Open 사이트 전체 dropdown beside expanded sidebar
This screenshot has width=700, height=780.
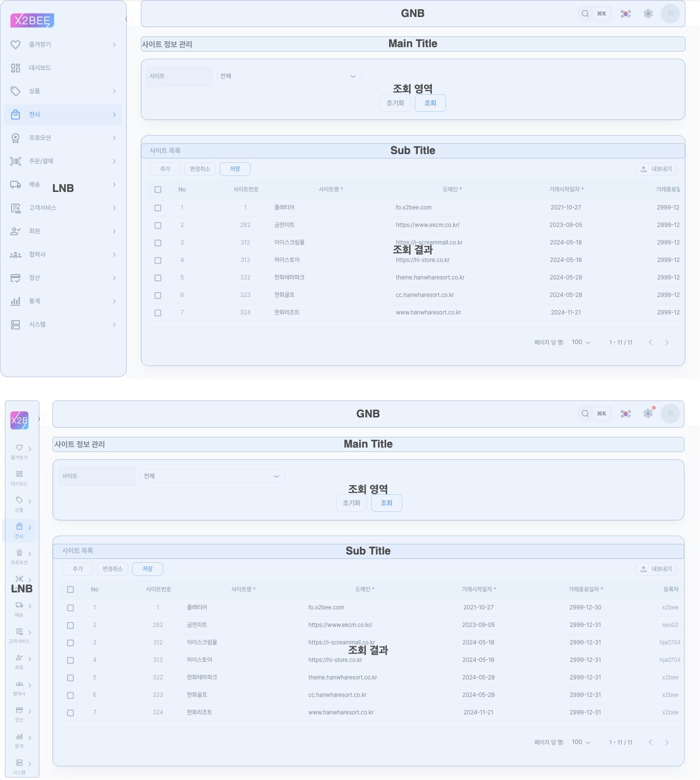point(289,76)
